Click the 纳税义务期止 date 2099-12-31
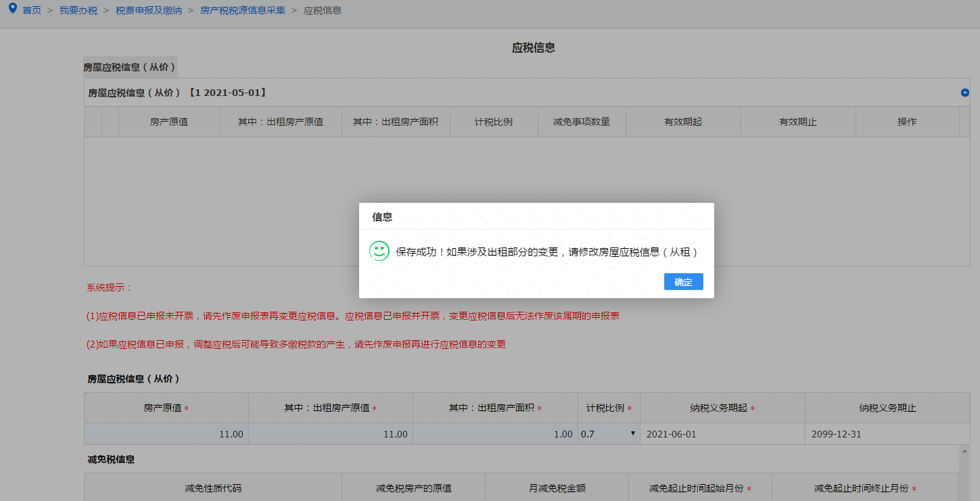The width and height of the screenshot is (980, 501). point(886,434)
